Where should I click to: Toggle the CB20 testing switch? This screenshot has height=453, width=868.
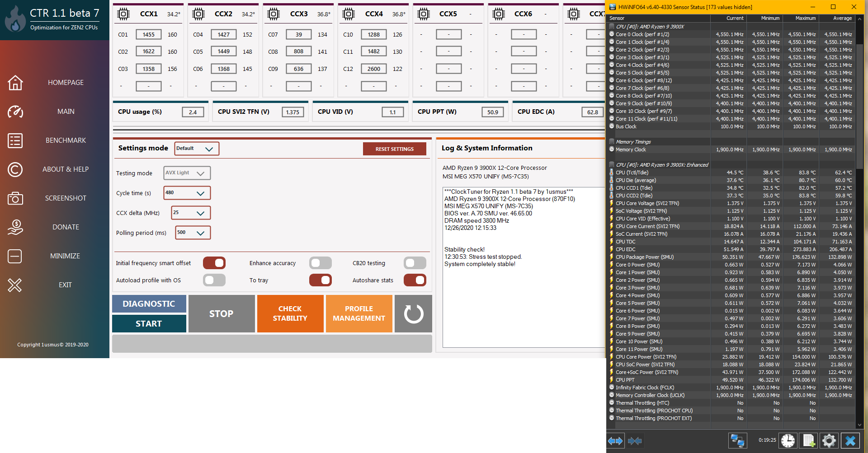(415, 263)
